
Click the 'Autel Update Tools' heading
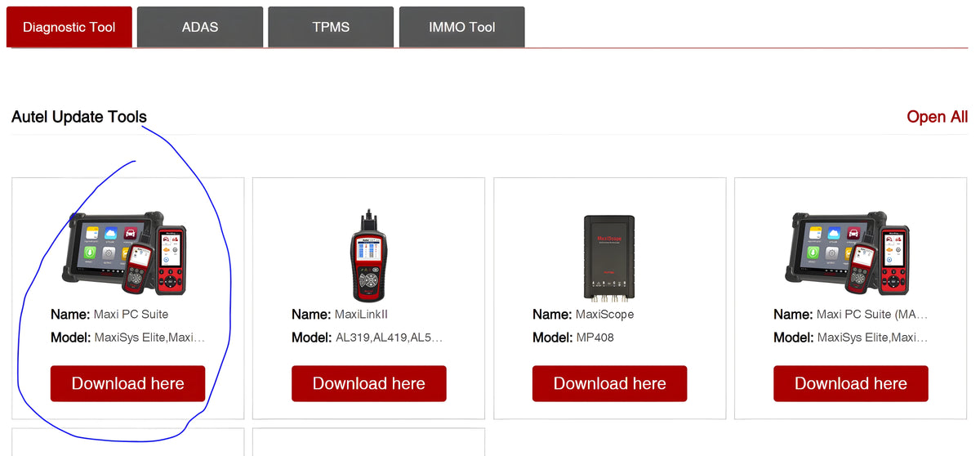79,117
